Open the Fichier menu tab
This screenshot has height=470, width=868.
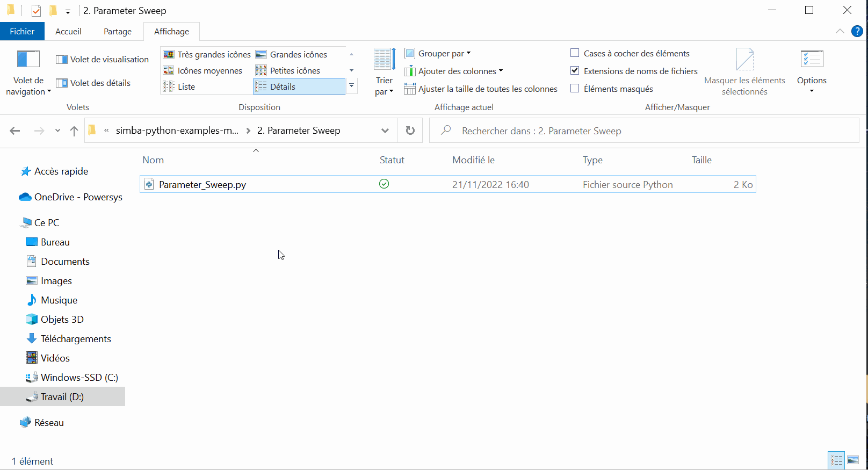[x=22, y=32]
